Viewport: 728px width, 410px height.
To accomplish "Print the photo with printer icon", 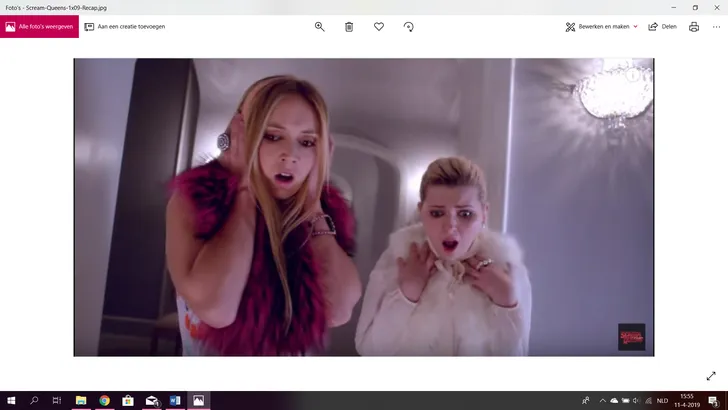I will pyautogui.click(x=694, y=27).
